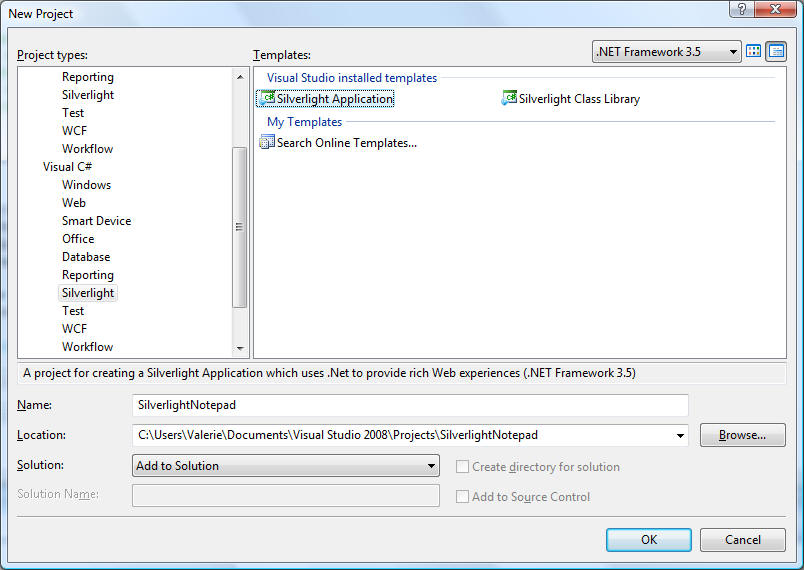Click the Search Online Templates icon

click(267, 142)
